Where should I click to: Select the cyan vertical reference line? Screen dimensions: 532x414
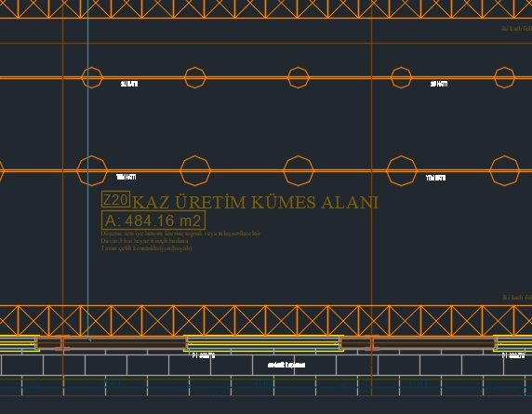[88, 169]
